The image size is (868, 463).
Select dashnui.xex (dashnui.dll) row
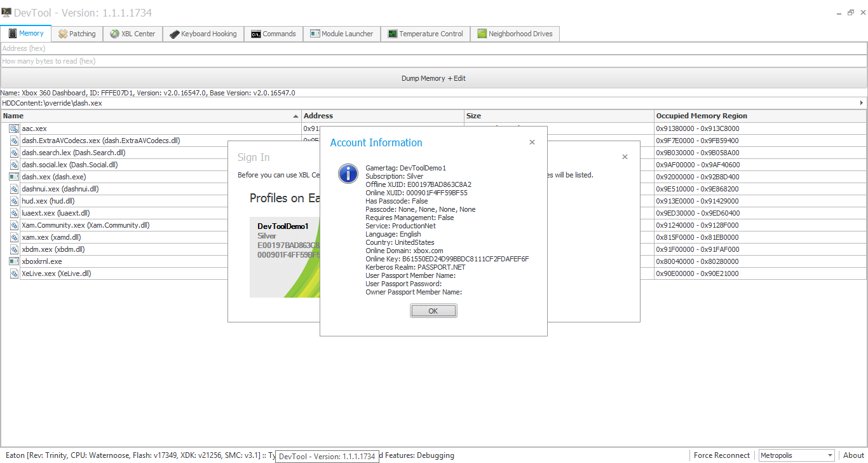(60, 189)
